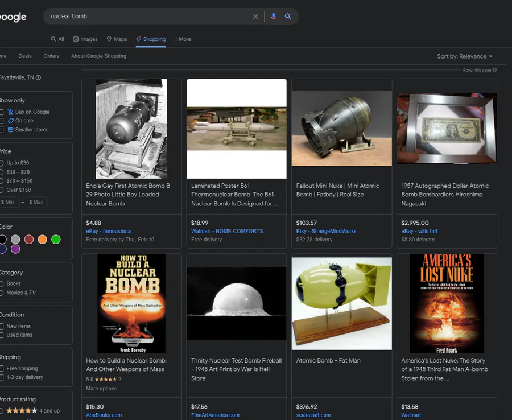The image size is (512, 420).
Task: Open How to Build a Nuclear Bomb cover
Action: click(131, 303)
